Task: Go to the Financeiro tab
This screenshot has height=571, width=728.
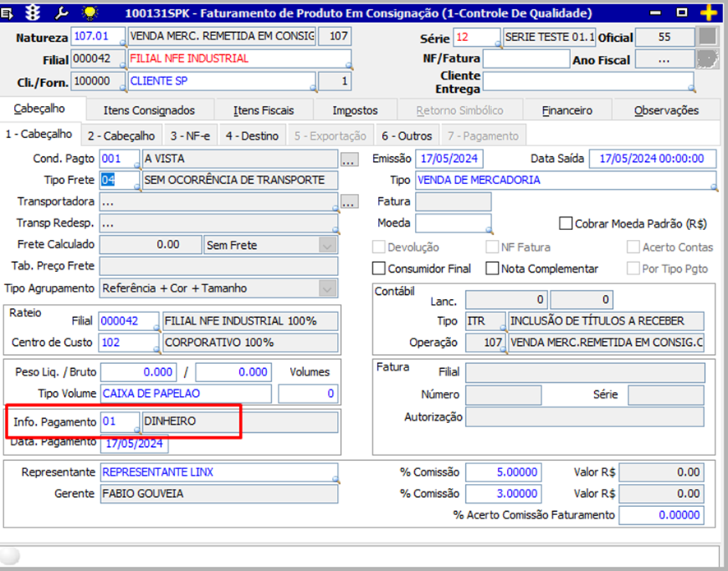Action: click(567, 110)
